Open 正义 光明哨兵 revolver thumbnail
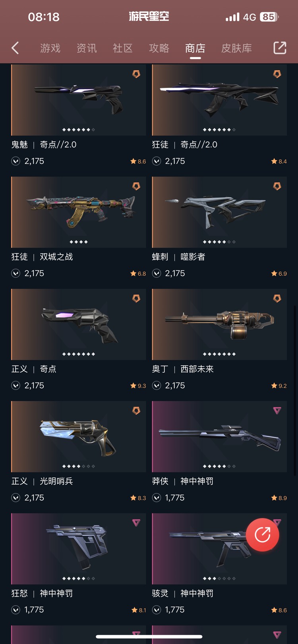 tap(79, 436)
